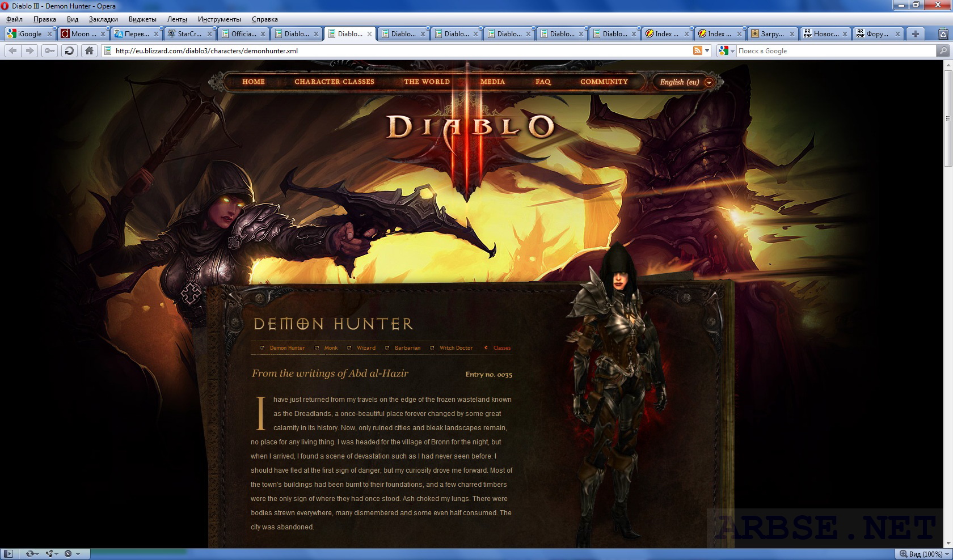Go back with the back arrow button

pyautogui.click(x=12, y=50)
